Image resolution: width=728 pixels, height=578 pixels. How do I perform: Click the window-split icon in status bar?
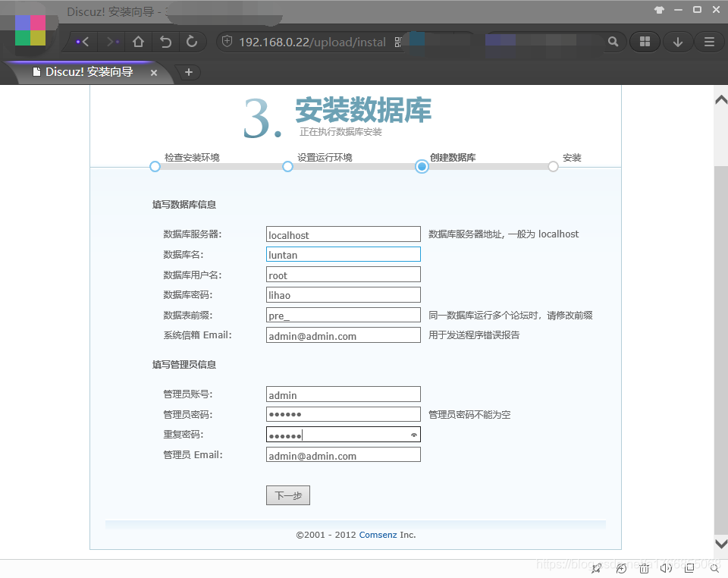pyautogui.click(x=689, y=567)
